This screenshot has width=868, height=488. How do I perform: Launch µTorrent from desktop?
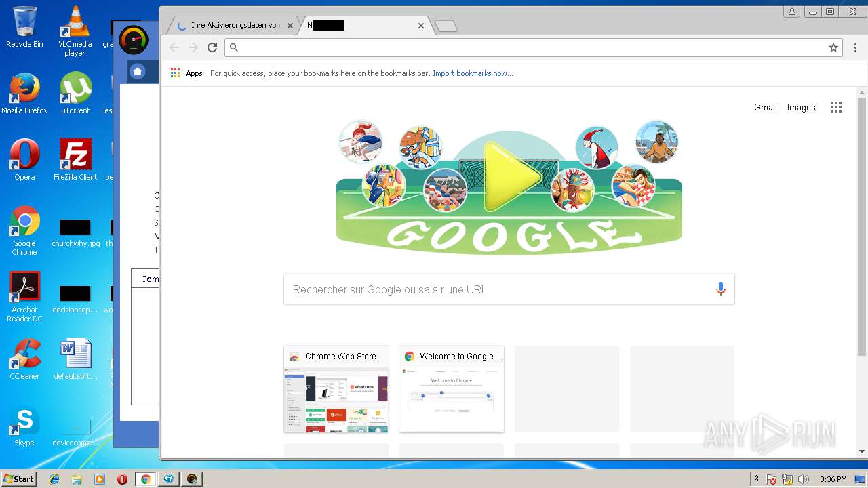point(75,94)
